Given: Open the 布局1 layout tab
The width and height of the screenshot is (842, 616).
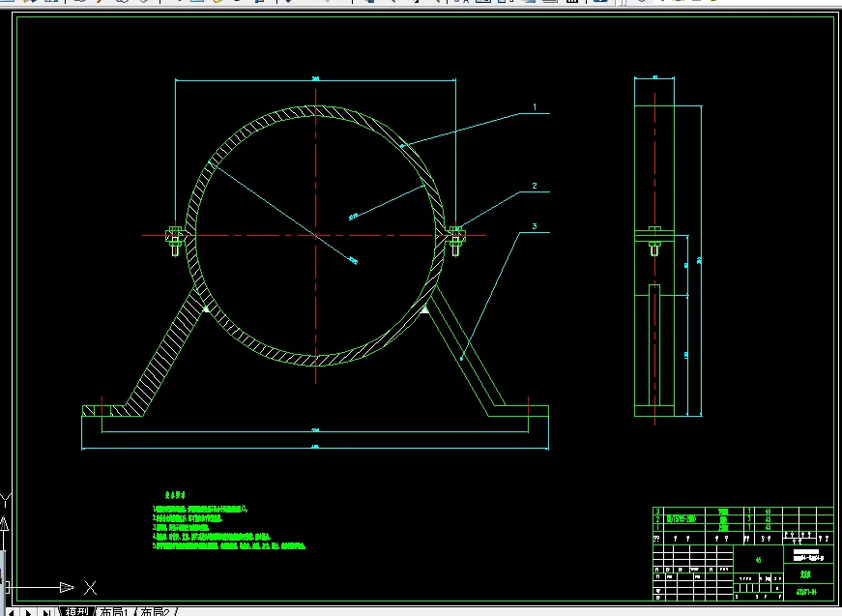Looking at the screenshot, I should pos(114,612).
